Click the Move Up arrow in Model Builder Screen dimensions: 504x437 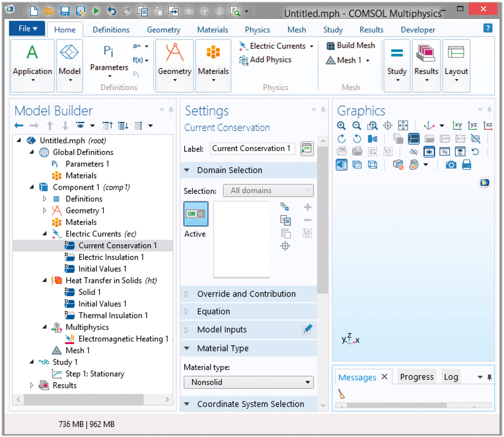click(x=50, y=125)
